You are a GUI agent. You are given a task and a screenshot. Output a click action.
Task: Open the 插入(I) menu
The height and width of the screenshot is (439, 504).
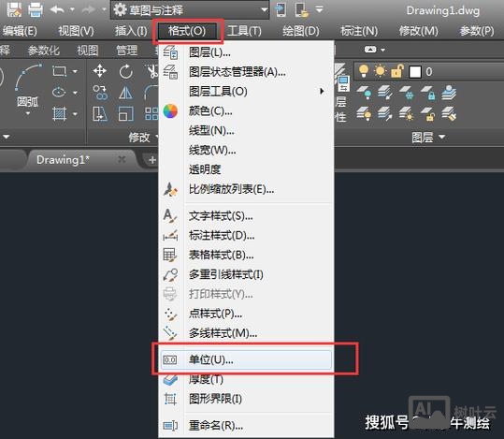point(131,31)
